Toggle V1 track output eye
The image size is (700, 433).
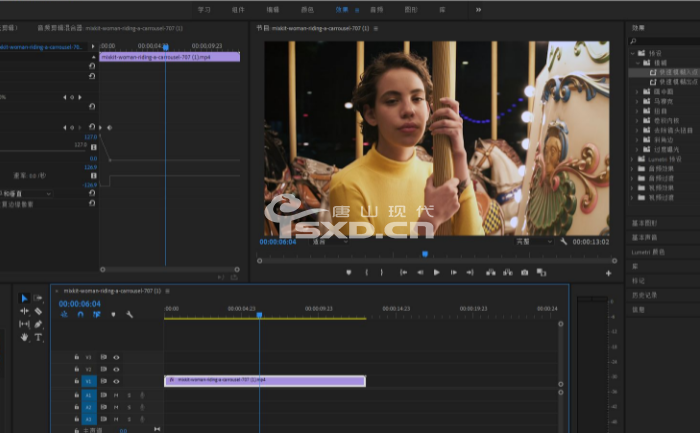[x=116, y=381]
